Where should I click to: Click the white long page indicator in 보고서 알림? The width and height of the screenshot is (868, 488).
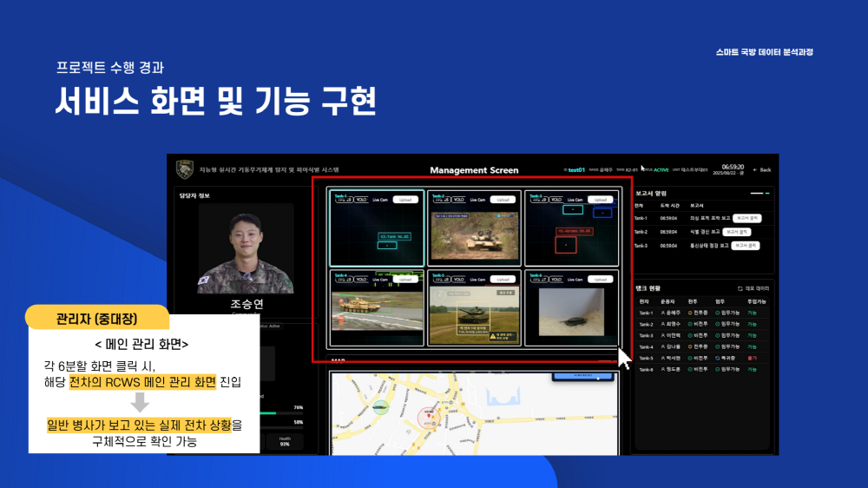[x=757, y=194]
